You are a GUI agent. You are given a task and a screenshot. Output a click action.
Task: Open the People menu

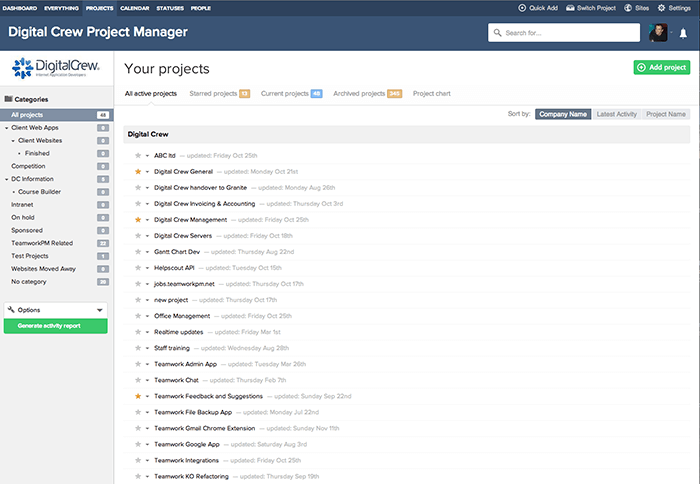point(201,8)
